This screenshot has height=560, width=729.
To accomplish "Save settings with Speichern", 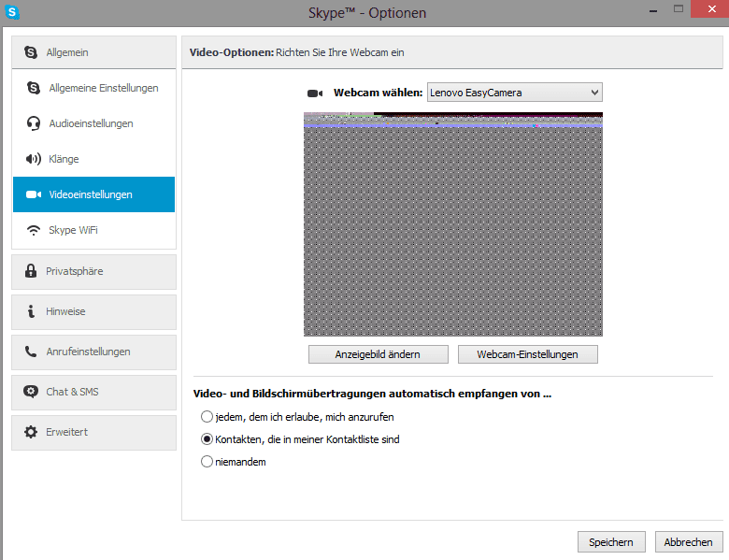I will tap(611, 542).
